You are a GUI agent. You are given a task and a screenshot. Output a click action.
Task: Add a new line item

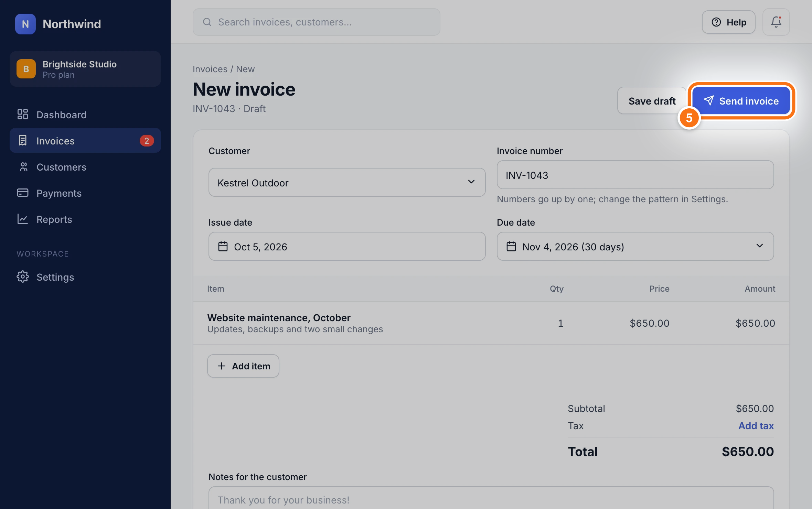(243, 366)
